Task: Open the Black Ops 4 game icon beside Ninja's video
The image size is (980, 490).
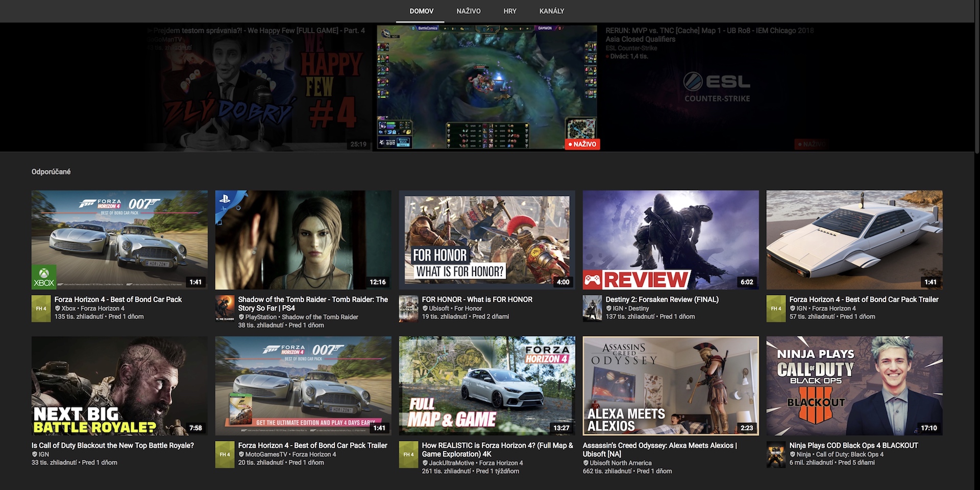Action: point(776,454)
